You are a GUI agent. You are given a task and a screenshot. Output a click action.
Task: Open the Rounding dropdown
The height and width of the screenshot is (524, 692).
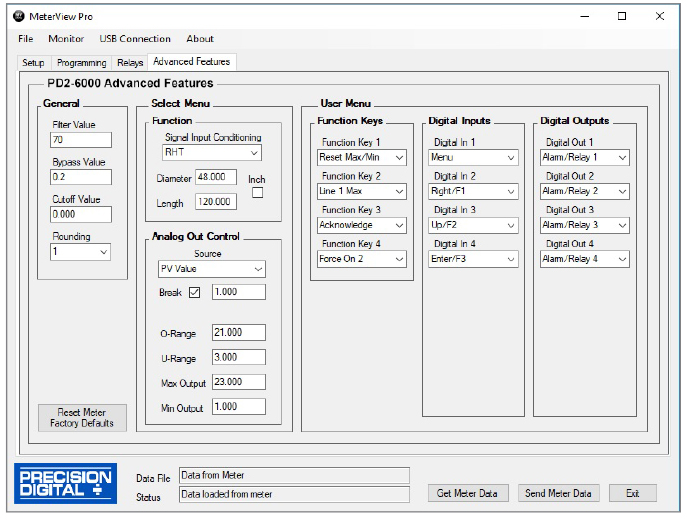[80, 252]
